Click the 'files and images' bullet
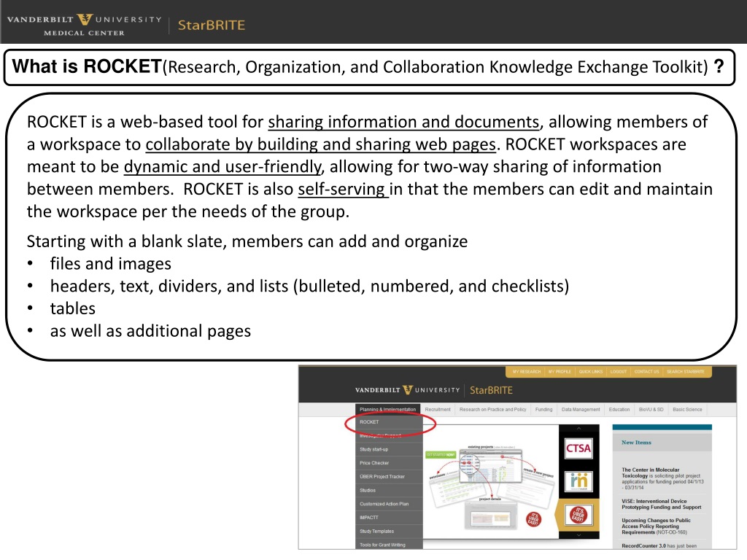This screenshot has width=747, height=560. coord(111,264)
